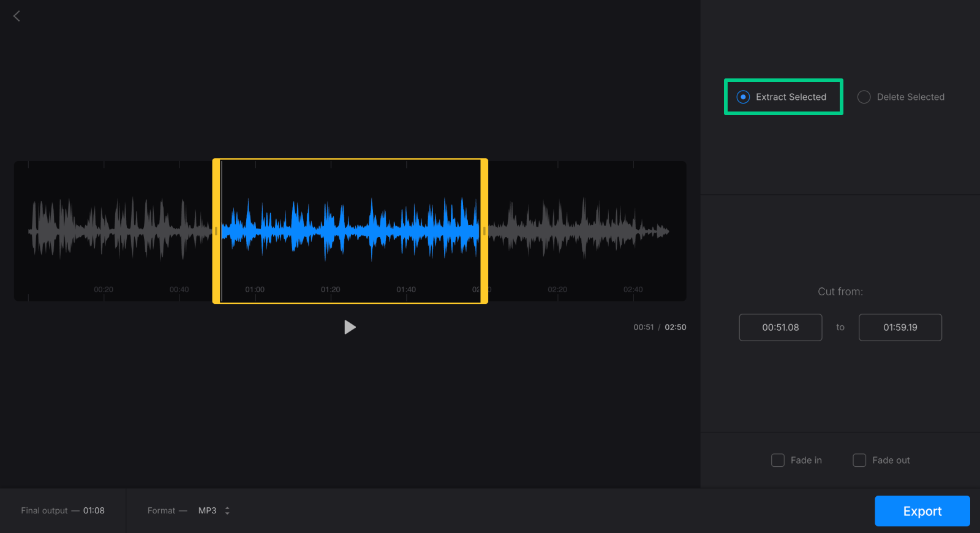This screenshot has height=533, width=980.
Task: Click the 02:40 timeline mark
Action: (633, 289)
